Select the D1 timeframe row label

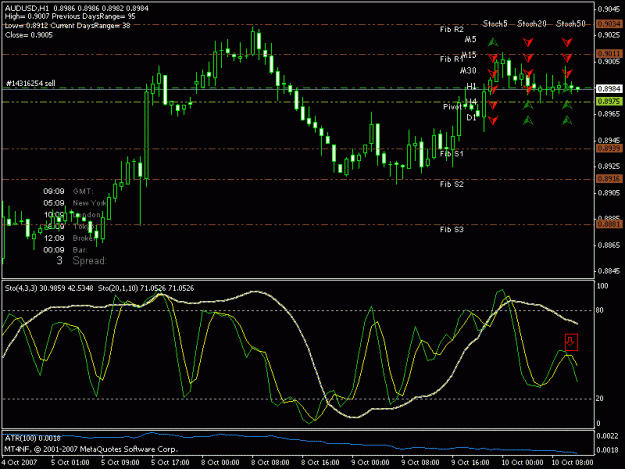click(x=471, y=117)
